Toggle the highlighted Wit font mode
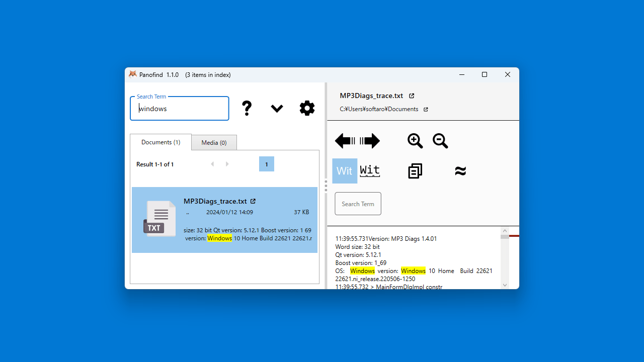The height and width of the screenshot is (362, 644). 345,171
